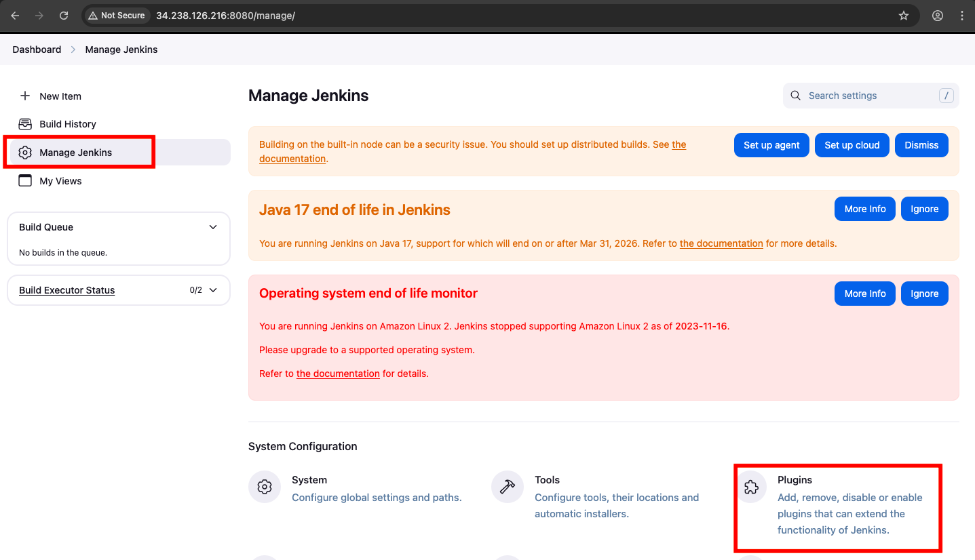This screenshot has height=560, width=975.
Task: Collapse Build Executor Status chevron
Action: click(213, 290)
